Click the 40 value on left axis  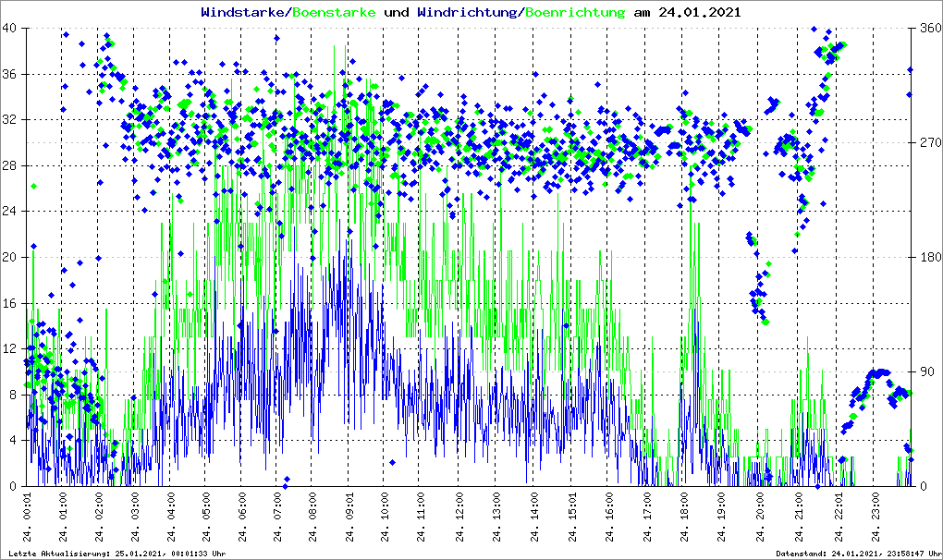coord(10,29)
